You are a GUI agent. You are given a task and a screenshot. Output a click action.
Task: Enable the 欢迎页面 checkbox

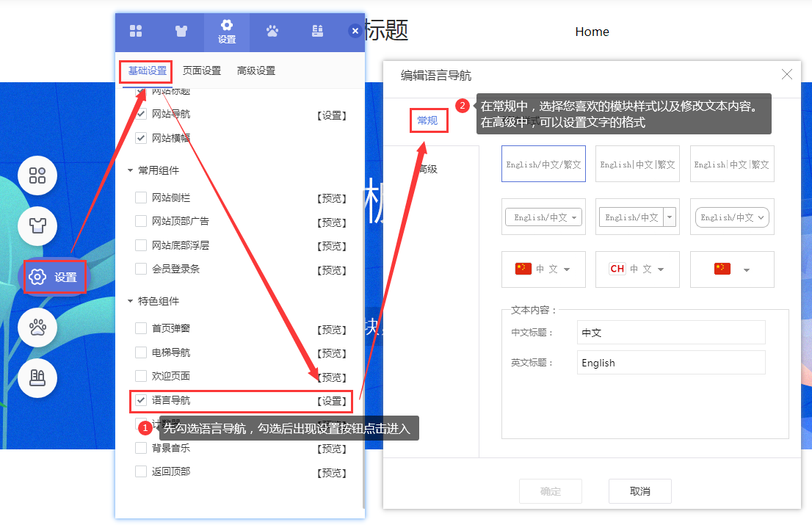(141, 376)
